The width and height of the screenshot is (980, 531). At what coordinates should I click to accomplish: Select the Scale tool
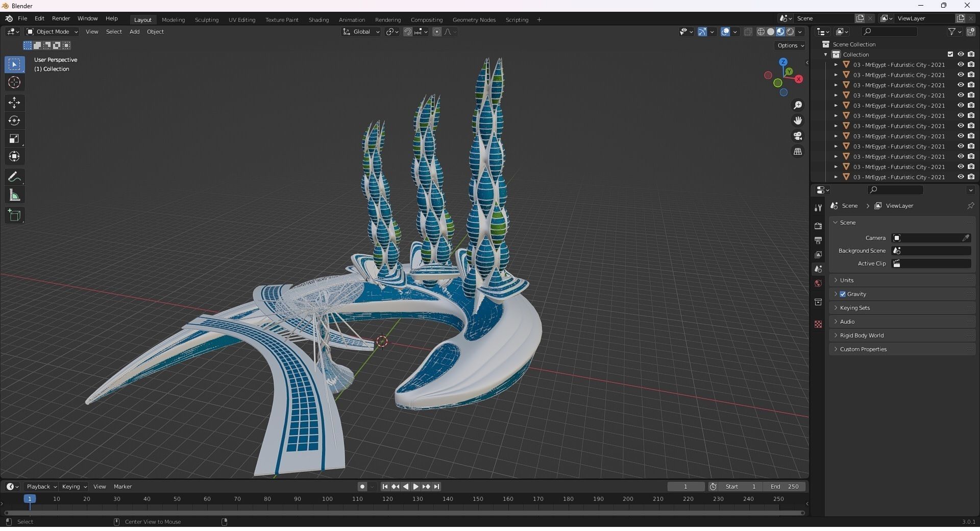[x=14, y=139]
